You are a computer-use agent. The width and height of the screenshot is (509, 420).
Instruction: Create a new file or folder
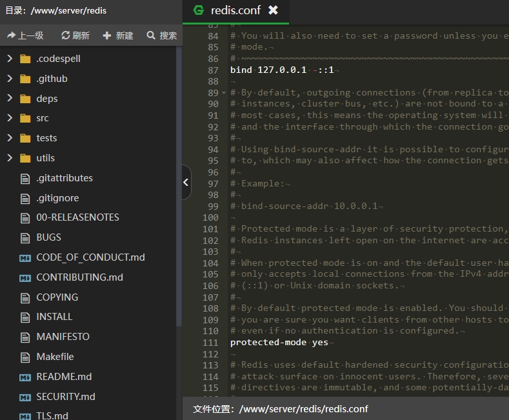point(118,35)
